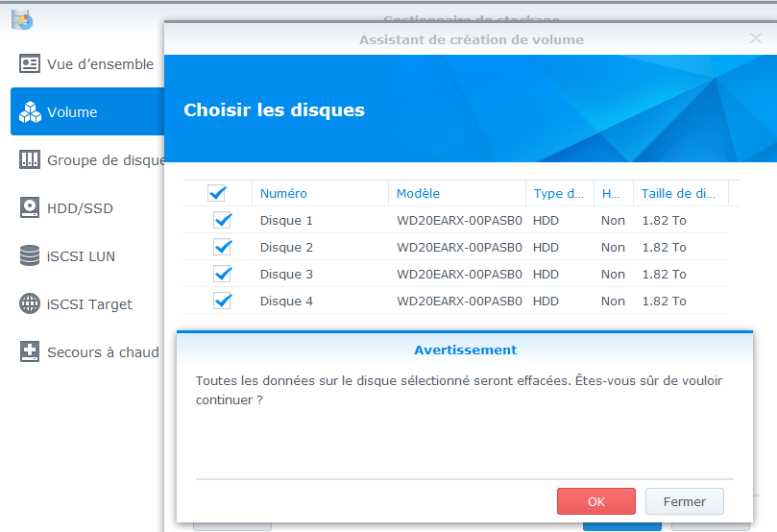Toggle the select-all disks header checkbox
Image resolution: width=777 pixels, height=532 pixels.
[x=217, y=193]
